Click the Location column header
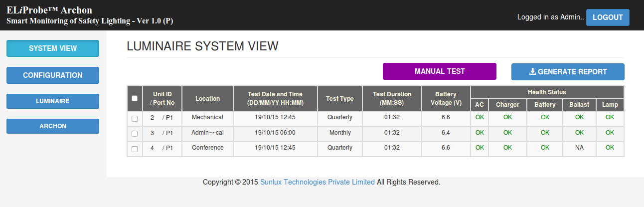The height and width of the screenshot is (207, 644). click(x=207, y=99)
